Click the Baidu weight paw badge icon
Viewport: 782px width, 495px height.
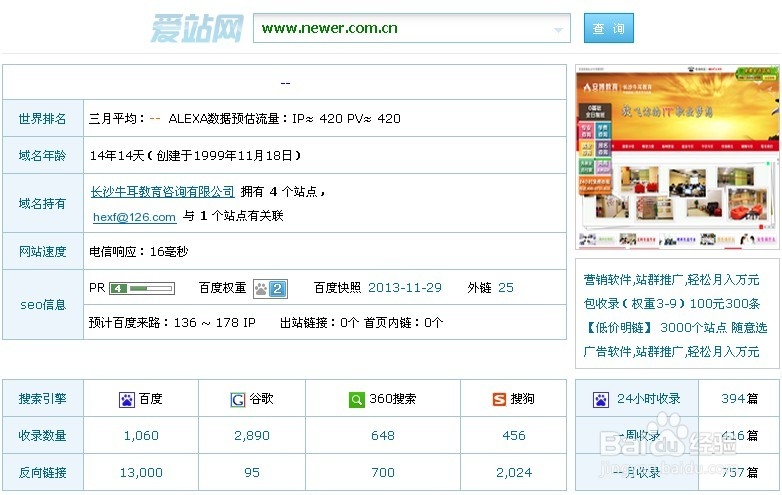pyautogui.click(x=270, y=289)
